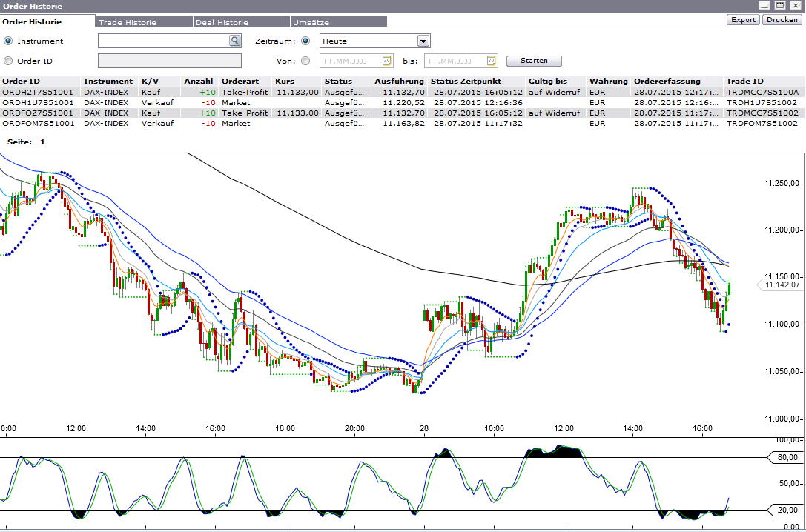The width and height of the screenshot is (806, 532).
Task: Choose the Zeitraum radio option
Action: 305,41
